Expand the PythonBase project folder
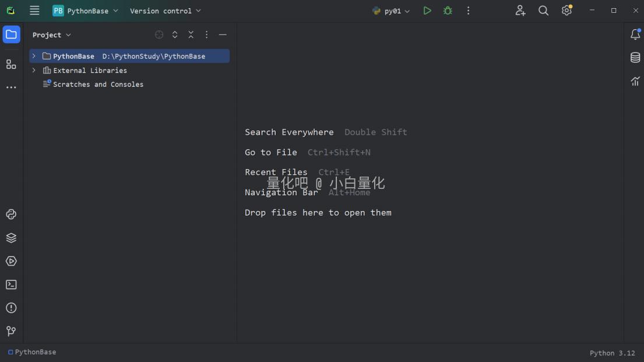 (34, 57)
